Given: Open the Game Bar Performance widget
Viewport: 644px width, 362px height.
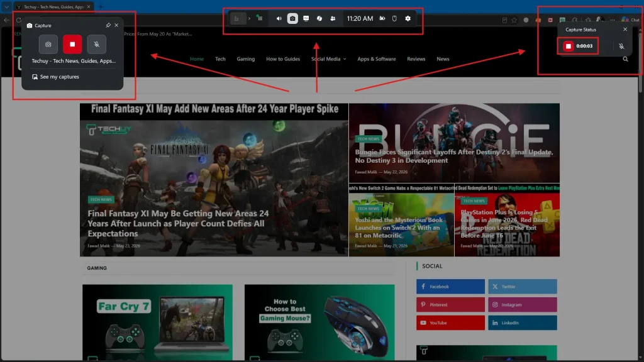Looking at the screenshot, I should [x=306, y=18].
